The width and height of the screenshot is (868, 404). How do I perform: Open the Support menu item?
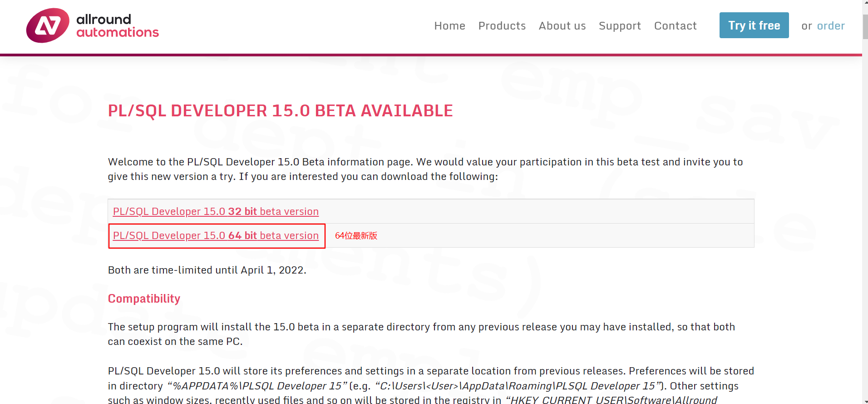coord(620,26)
